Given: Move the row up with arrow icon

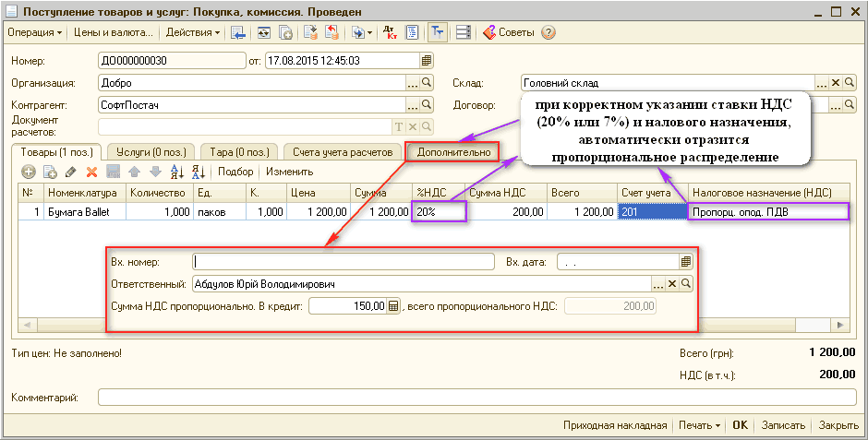Looking at the screenshot, I should (134, 172).
